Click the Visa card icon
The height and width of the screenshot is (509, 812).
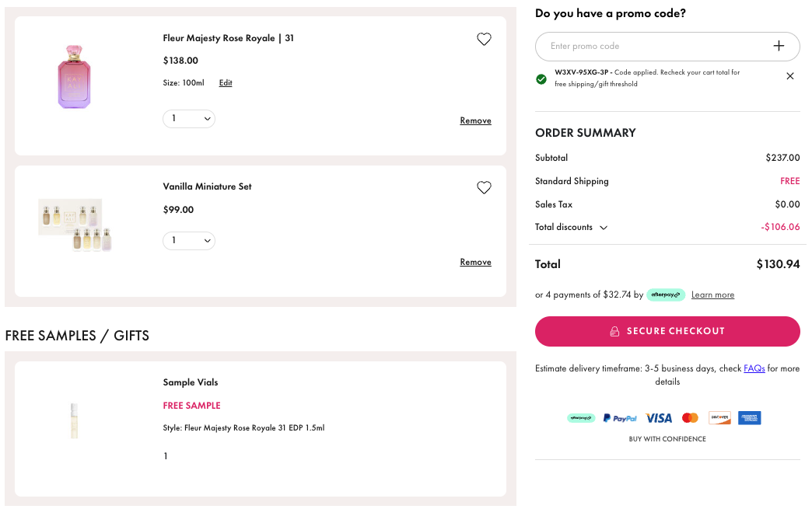[659, 418]
